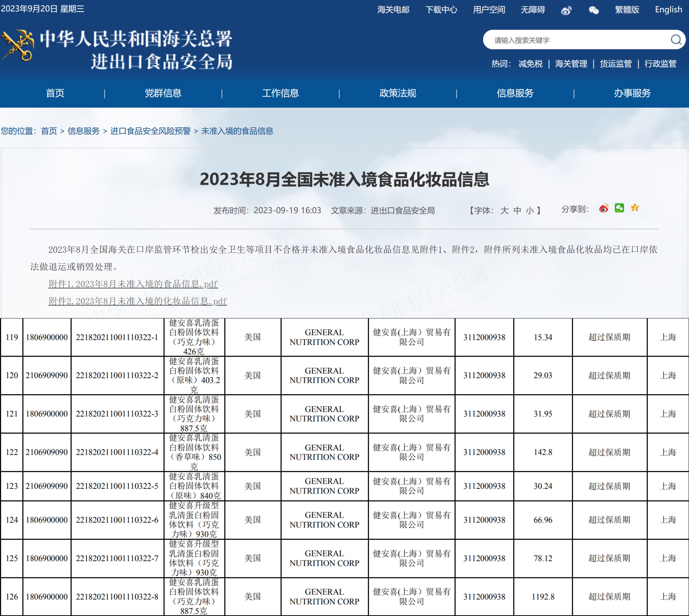Open 办事服务 navigation menu
The image size is (689, 616).
(632, 93)
